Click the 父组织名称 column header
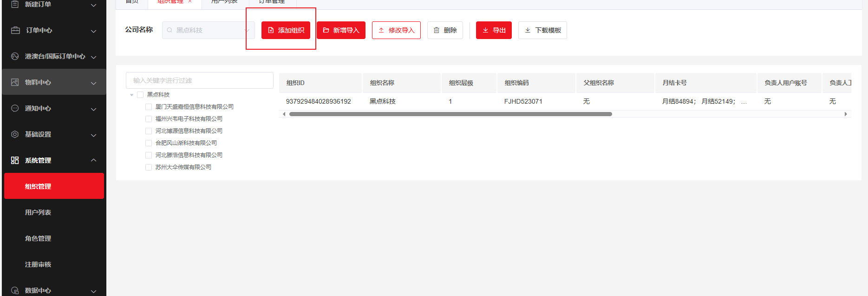 [x=615, y=83]
